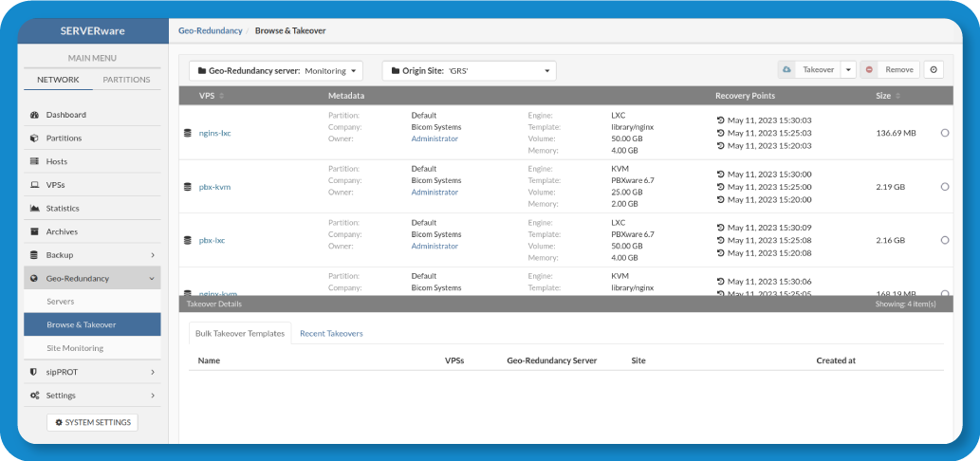
Task: Open the Administrator owner link for ngins-lxc
Action: point(435,138)
